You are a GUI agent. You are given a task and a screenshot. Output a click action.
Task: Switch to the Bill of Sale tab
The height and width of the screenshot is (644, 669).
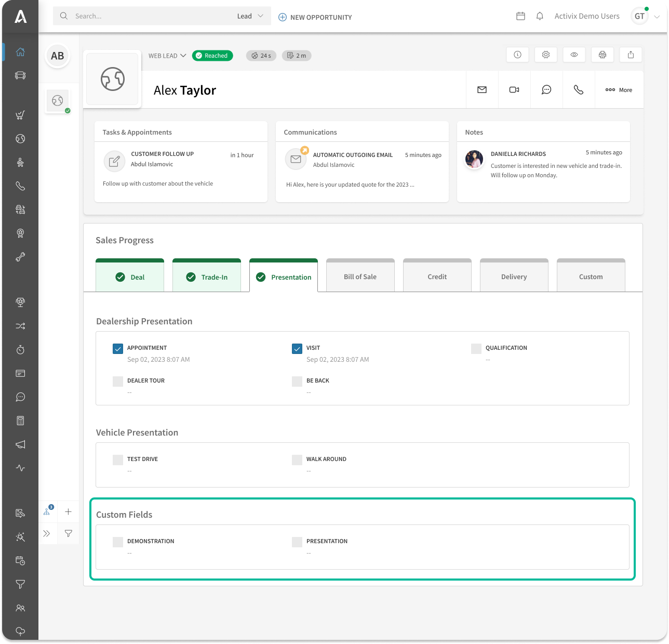[x=360, y=277]
